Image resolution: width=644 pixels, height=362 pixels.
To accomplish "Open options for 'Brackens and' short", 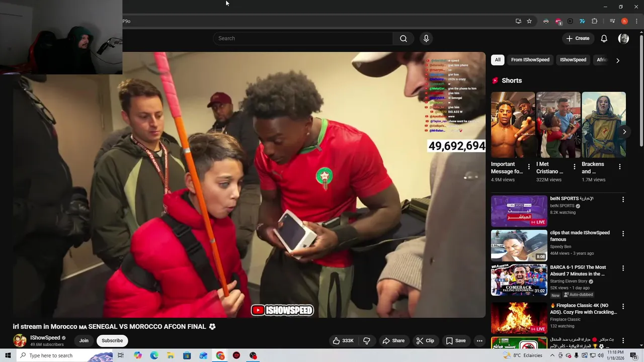I will [619, 166].
